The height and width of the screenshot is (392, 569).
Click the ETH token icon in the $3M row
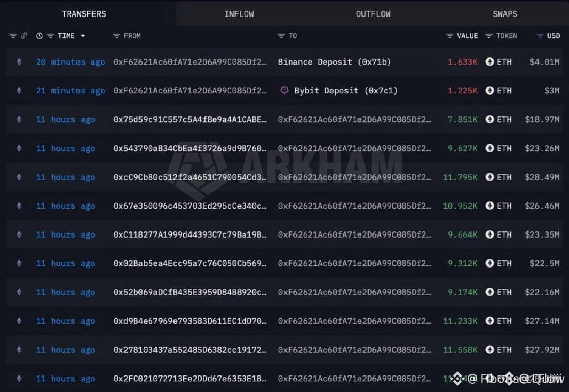click(x=489, y=90)
